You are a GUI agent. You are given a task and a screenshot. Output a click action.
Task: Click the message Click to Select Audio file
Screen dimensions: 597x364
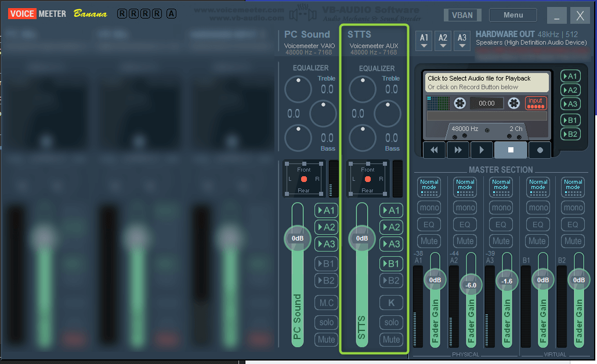479,78
